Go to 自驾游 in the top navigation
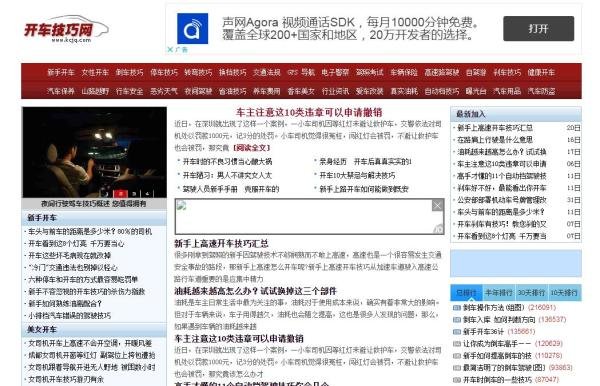This screenshot has height=386, width=600. click(x=476, y=72)
